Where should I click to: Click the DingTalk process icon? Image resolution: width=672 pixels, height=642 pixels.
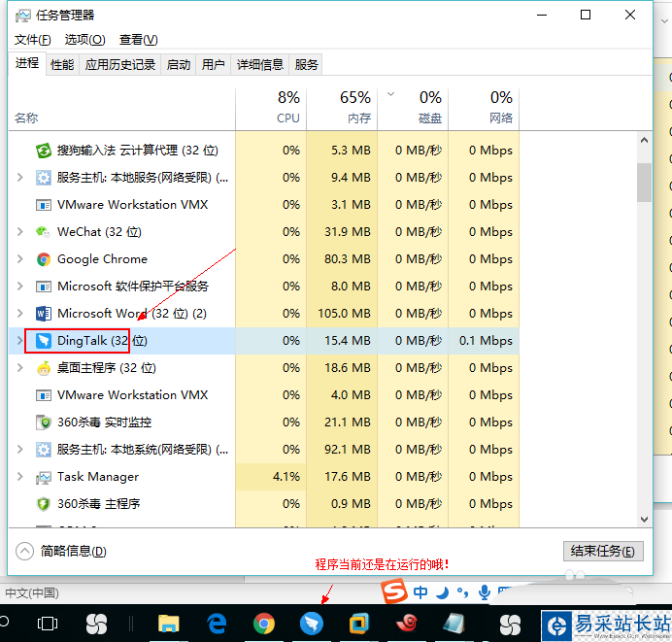pyautogui.click(x=44, y=341)
